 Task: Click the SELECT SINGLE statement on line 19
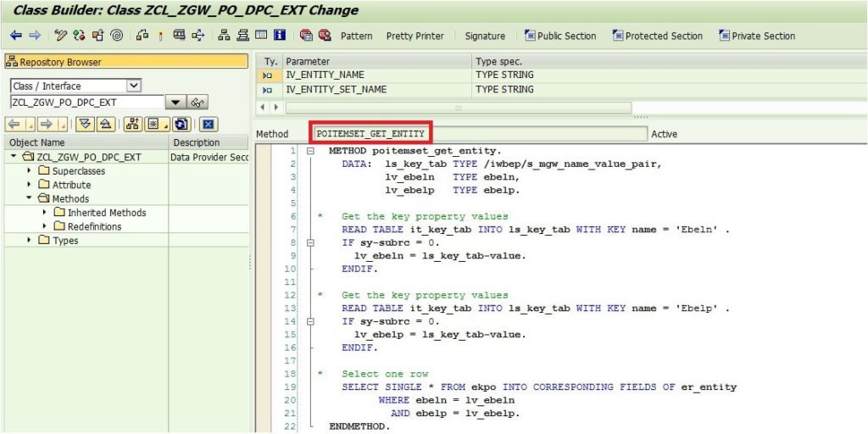click(x=539, y=387)
